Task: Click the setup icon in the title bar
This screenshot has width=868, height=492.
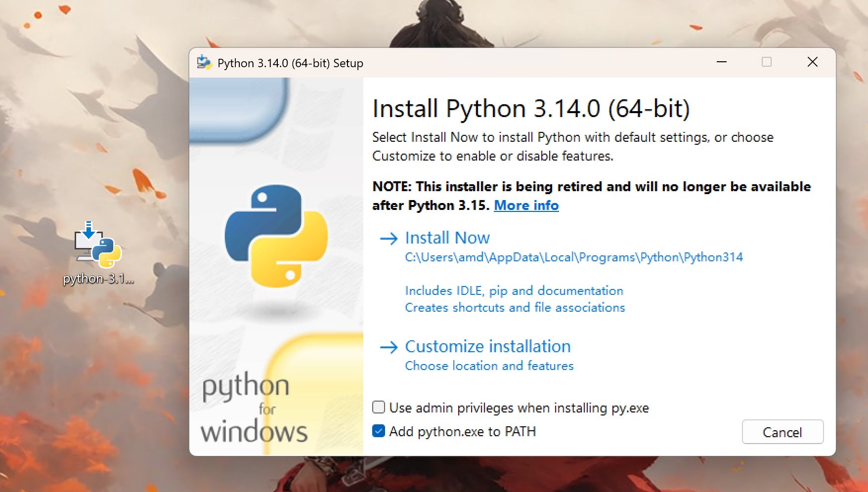Action: tap(204, 63)
